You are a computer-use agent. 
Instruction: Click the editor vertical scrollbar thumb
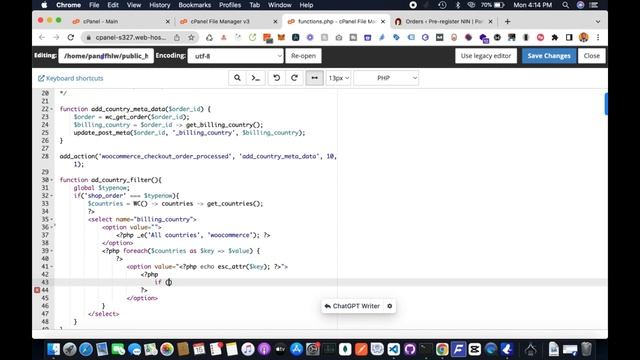pyautogui.click(x=606, y=104)
